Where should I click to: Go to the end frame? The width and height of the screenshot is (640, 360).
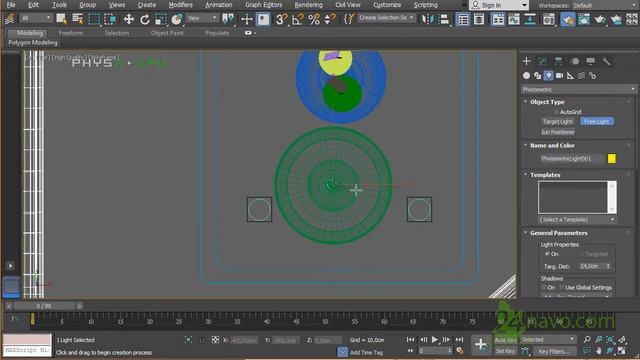(x=460, y=340)
